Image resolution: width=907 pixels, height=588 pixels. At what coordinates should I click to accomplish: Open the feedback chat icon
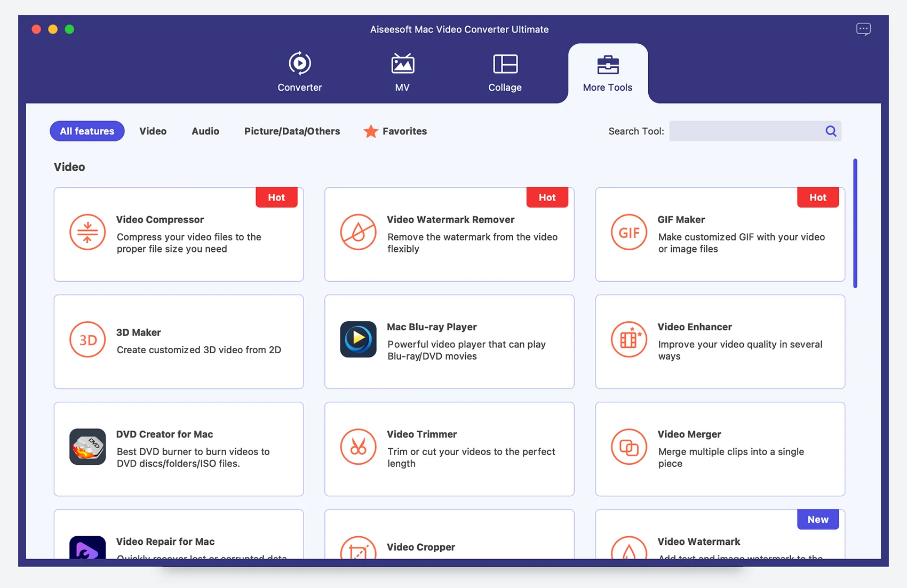863,29
